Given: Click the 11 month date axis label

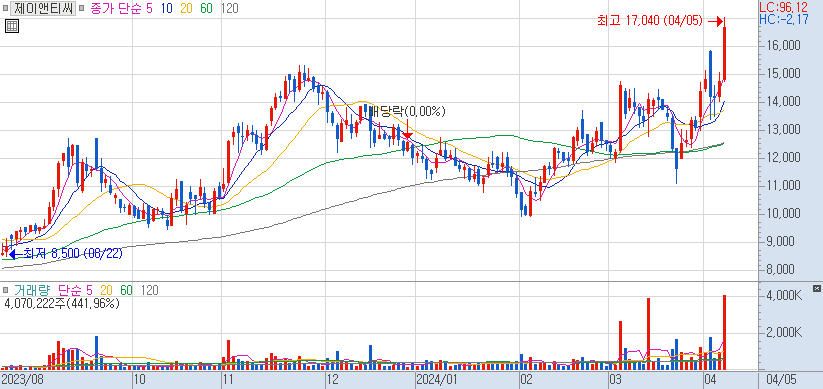Looking at the screenshot, I should coord(228,380).
